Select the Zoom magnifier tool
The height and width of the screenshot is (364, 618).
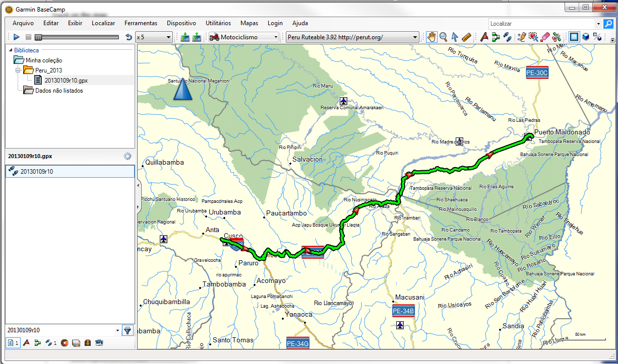pyautogui.click(x=443, y=37)
